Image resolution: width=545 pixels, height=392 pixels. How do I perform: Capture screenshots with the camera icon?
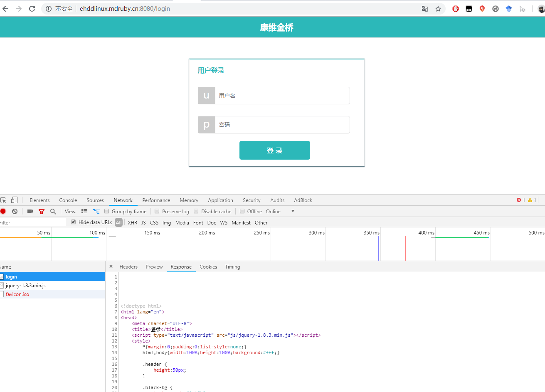point(30,211)
